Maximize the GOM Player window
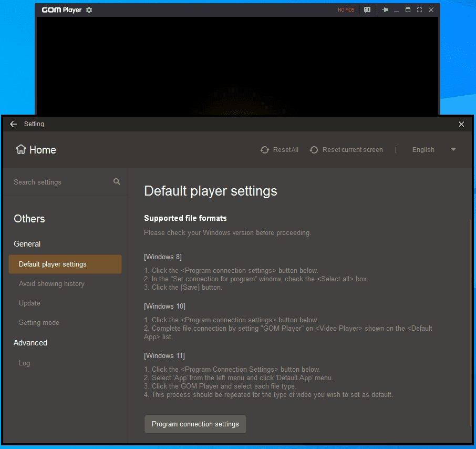 [x=408, y=10]
